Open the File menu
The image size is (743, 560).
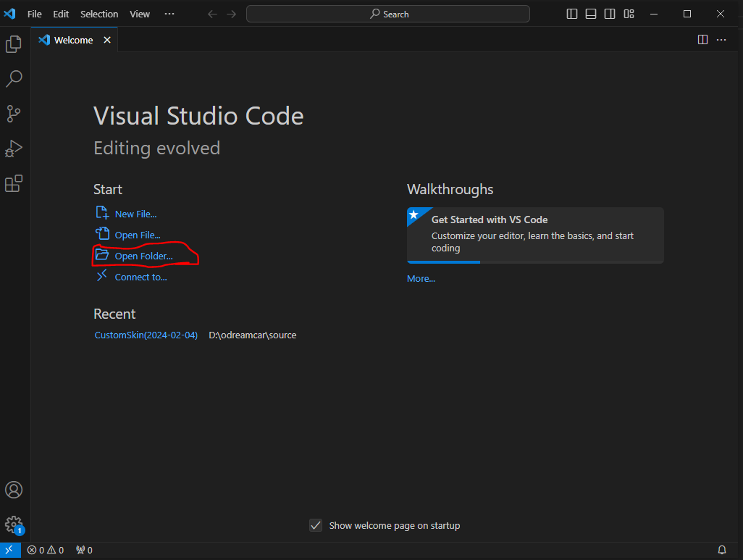35,14
